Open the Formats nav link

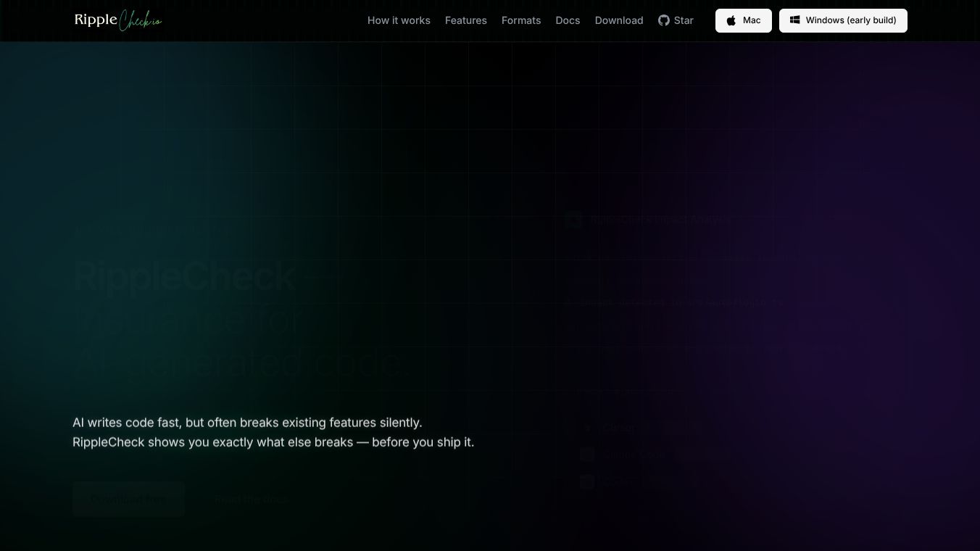point(521,20)
